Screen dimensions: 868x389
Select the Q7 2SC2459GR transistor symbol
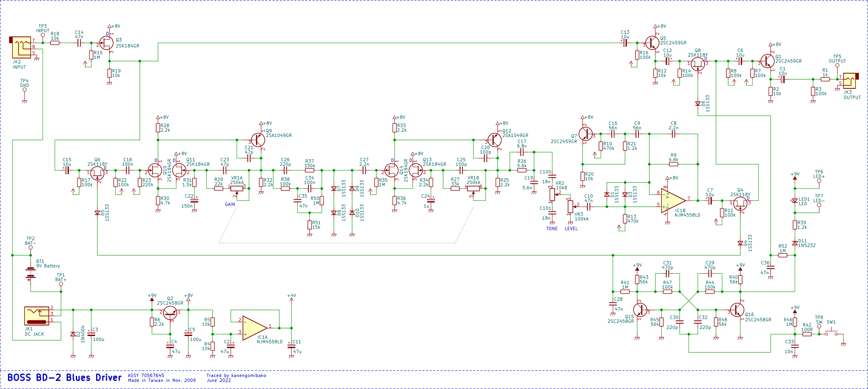point(586,134)
